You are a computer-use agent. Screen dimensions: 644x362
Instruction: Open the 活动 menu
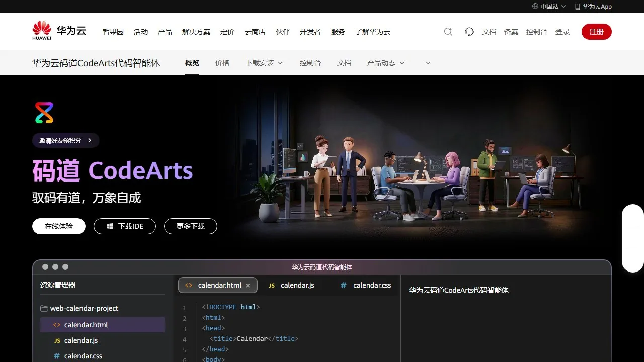[141, 32]
